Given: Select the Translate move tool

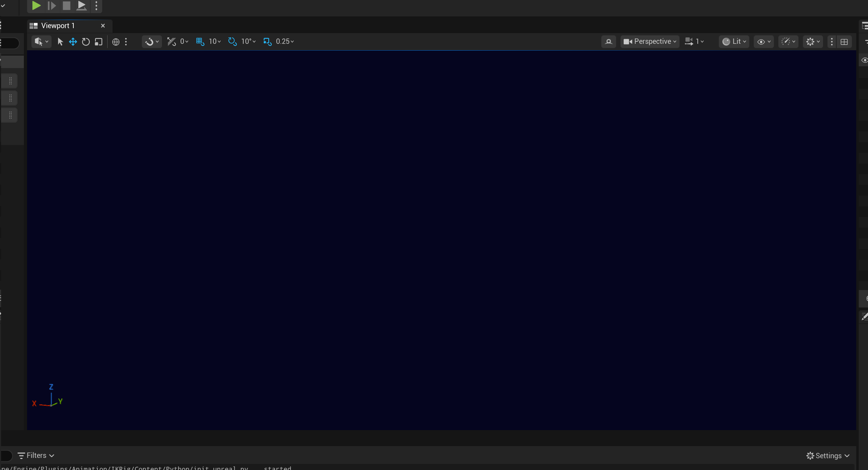Looking at the screenshot, I should pyautogui.click(x=73, y=42).
